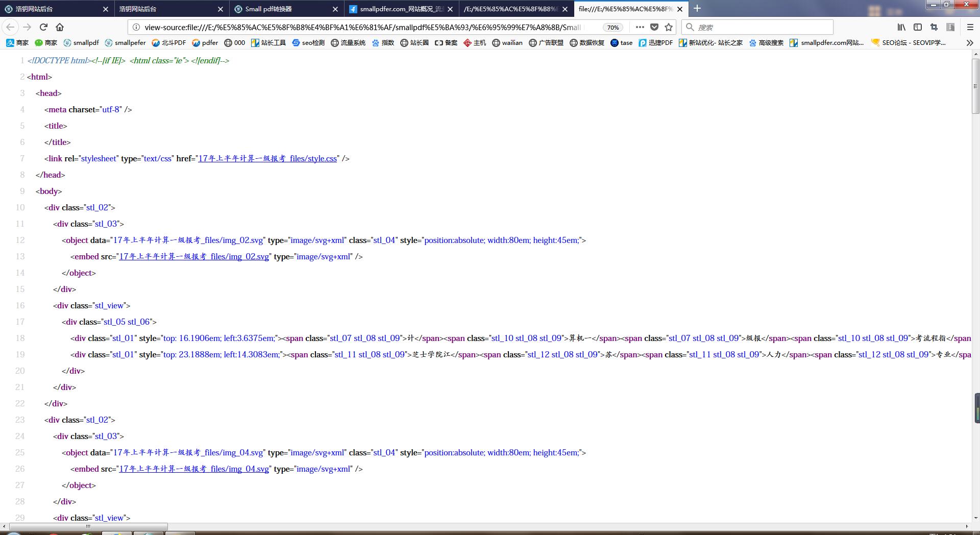Toggle the sidebar view icon

pyautogui.click(x=918, y=27)
